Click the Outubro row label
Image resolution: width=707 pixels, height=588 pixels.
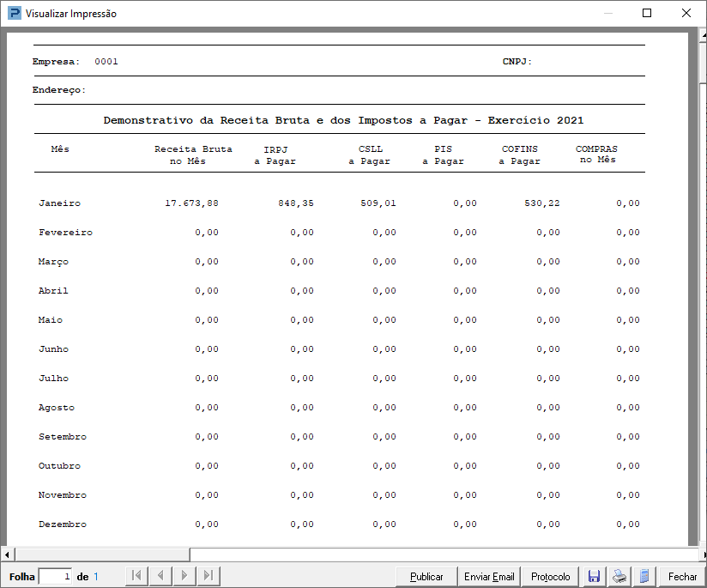coord(59,466)
